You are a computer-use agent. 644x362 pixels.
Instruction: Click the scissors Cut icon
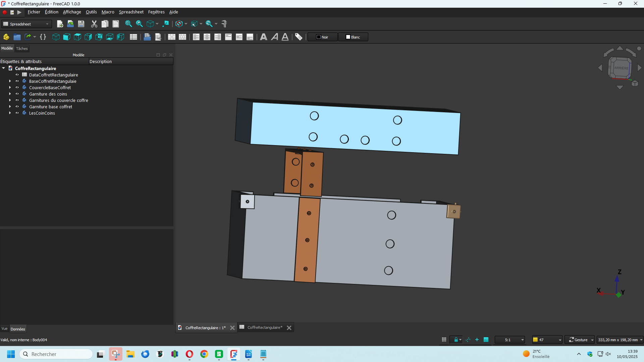tap(94, 24)
